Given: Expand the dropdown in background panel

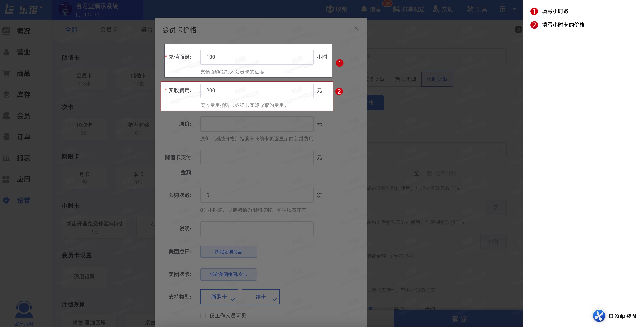Looking at the screenshot, I should point(500,150).
